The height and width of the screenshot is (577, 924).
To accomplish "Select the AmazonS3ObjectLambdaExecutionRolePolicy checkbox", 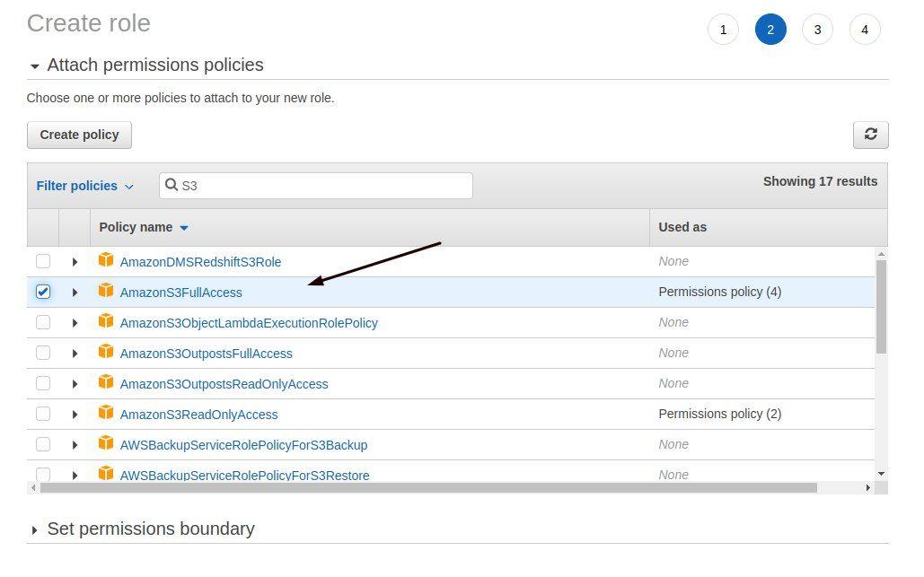I will pos(43,322).
